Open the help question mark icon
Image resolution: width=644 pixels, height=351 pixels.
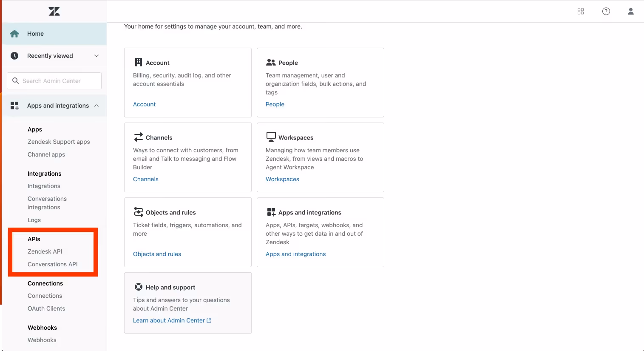606,11
